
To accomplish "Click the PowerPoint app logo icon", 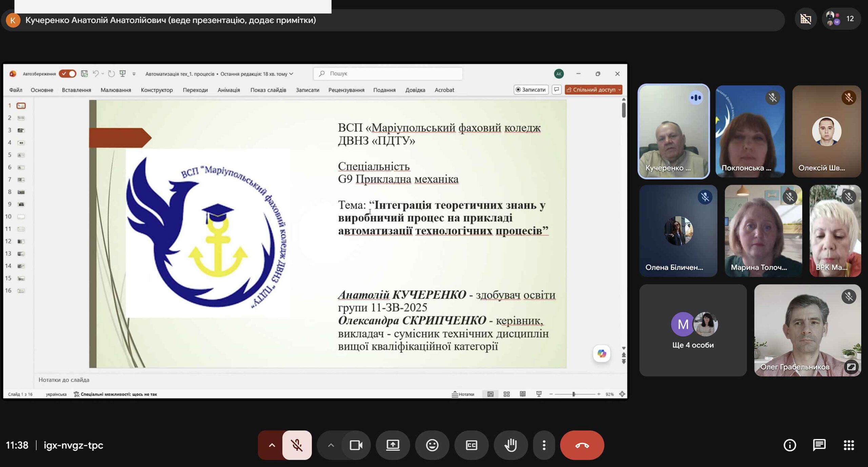I will click(x=13, y=74).
